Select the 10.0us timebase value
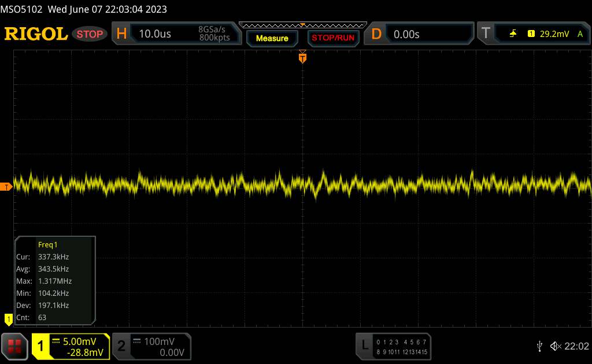592x364 pixels. coord(155,34)
